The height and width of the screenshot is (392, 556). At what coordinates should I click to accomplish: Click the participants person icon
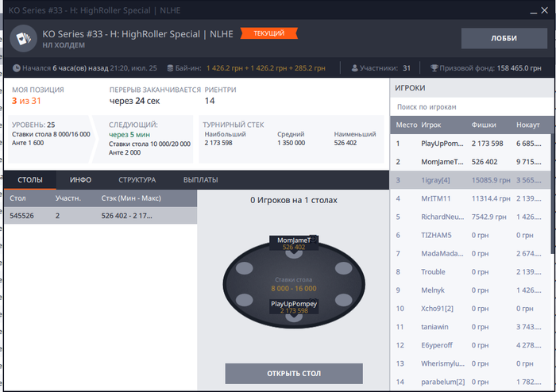pos(354,68)
